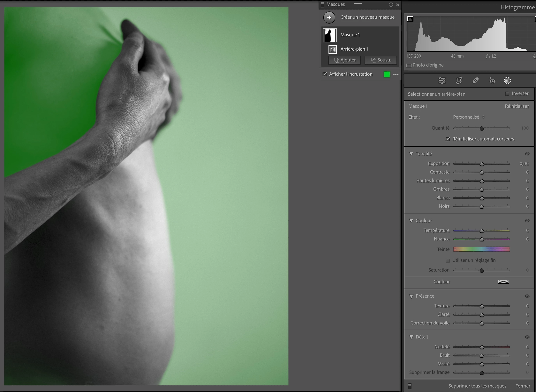536x392 pixels.
Task: Enable the Inverser checkbox
Action: point(507,94)
